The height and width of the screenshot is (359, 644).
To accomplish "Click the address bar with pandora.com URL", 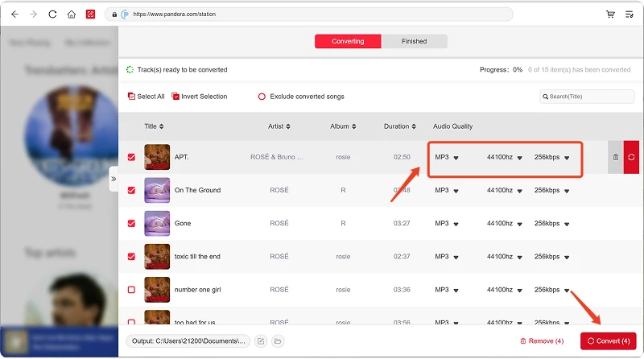I will pyautogui.click(x=308, y=14).
